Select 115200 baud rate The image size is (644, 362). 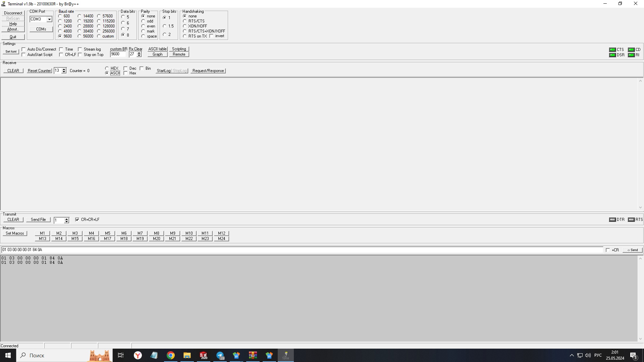pyautogui.click(x=99, y=21)
